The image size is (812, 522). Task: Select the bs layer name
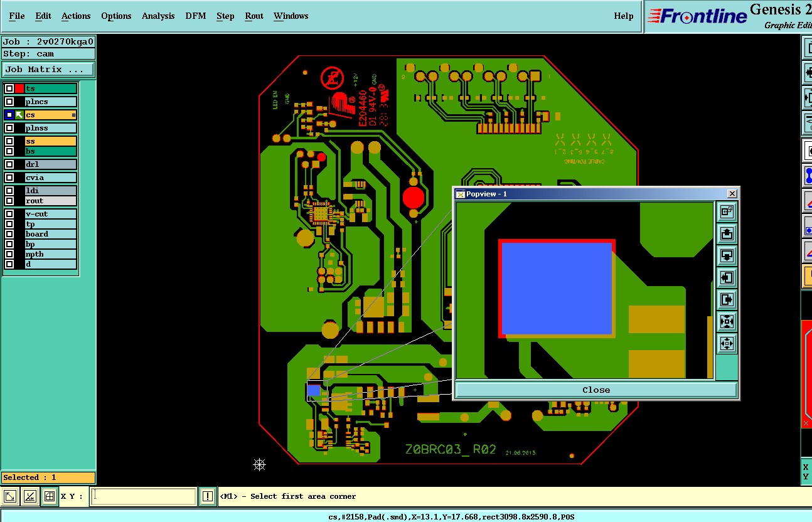tap(51, 151)
